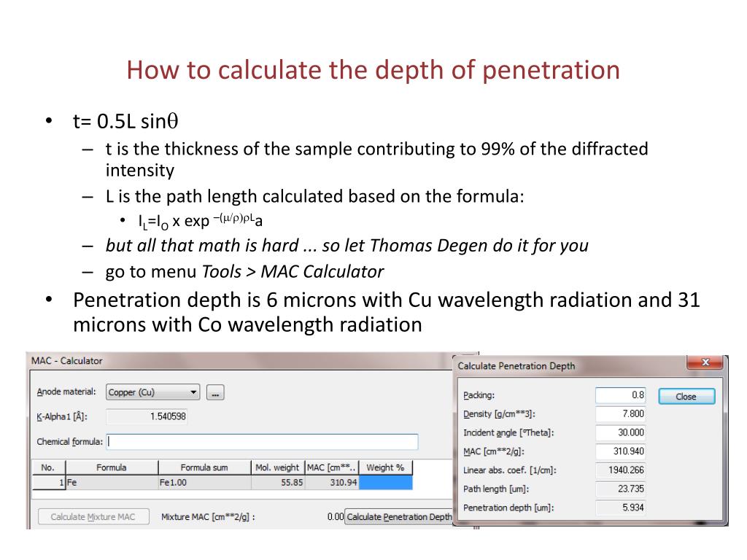747x560 pixels.
Task: Click the Calculate Mixture MAC button
Action: (93, 517)
